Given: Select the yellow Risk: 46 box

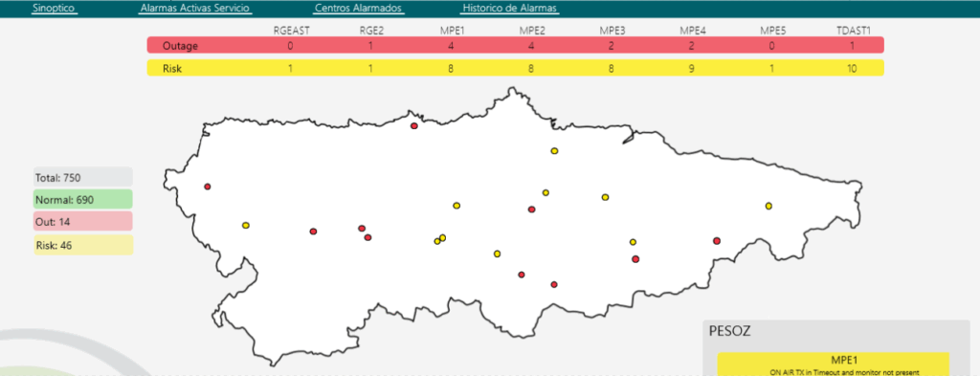Looking at the screenshot, I should click(83, 245).
